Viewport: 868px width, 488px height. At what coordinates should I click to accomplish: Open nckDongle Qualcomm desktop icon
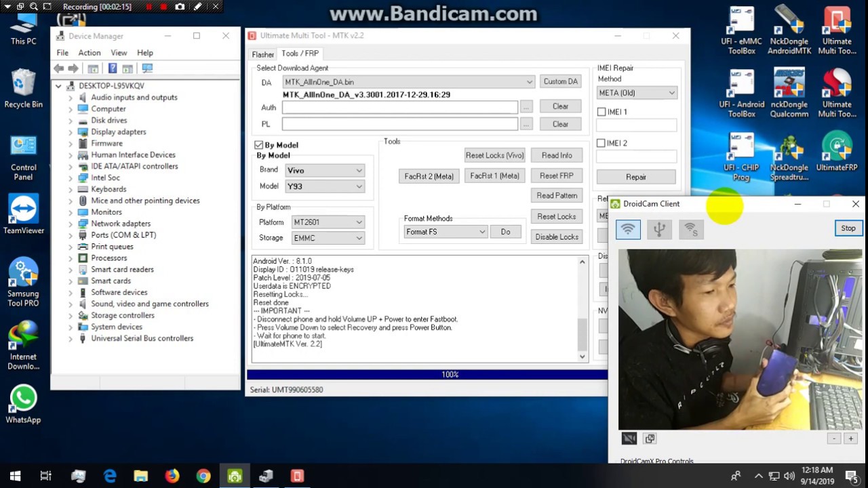(789, 94)
